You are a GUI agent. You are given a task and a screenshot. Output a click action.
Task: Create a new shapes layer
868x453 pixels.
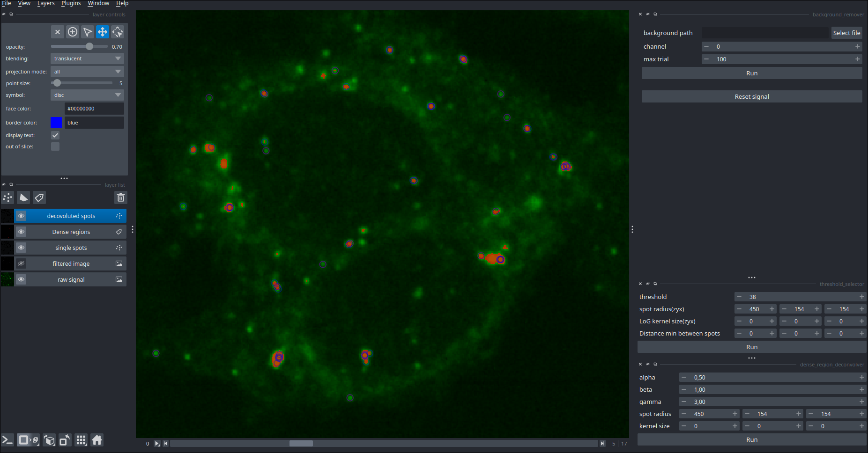tap(23, 197)
